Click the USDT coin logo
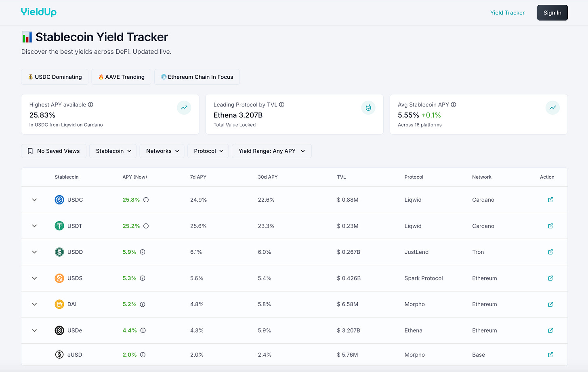This screenshot has width=588, height=372. [59, 226]
